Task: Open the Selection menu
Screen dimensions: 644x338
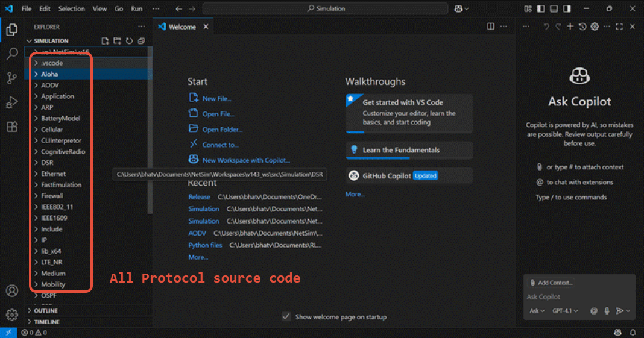Action: [72, 8]
